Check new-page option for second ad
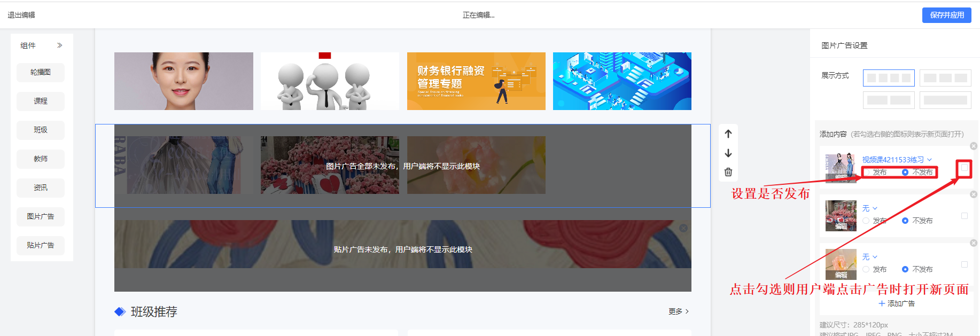The width and height of the screenshot is (980, 336). point(965,216)
